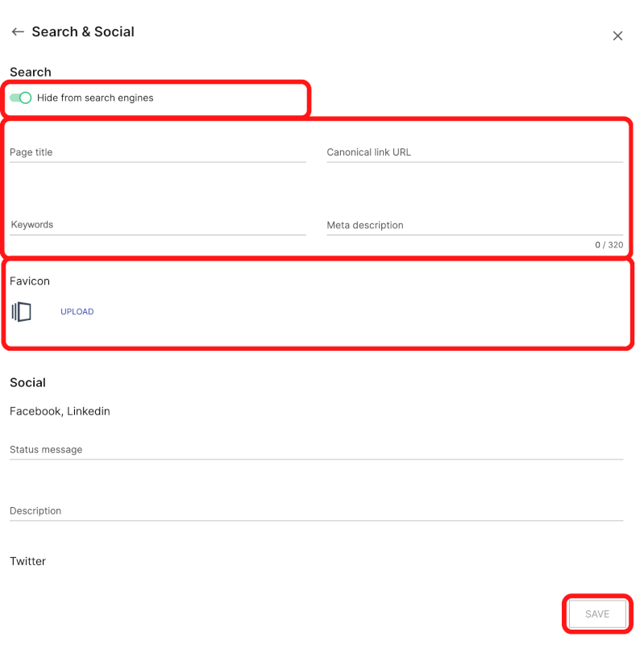Select the Facebook, Linkedin subsection label
This screenshot has width=644, height=645.
click(60, 411)
